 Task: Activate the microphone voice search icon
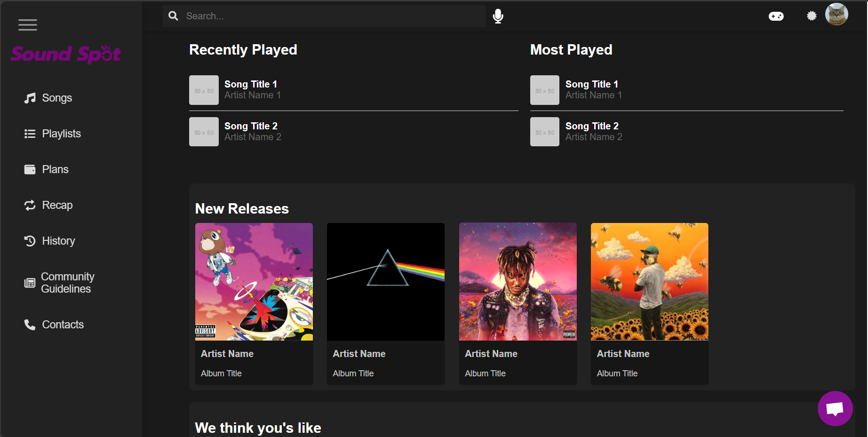498,16
